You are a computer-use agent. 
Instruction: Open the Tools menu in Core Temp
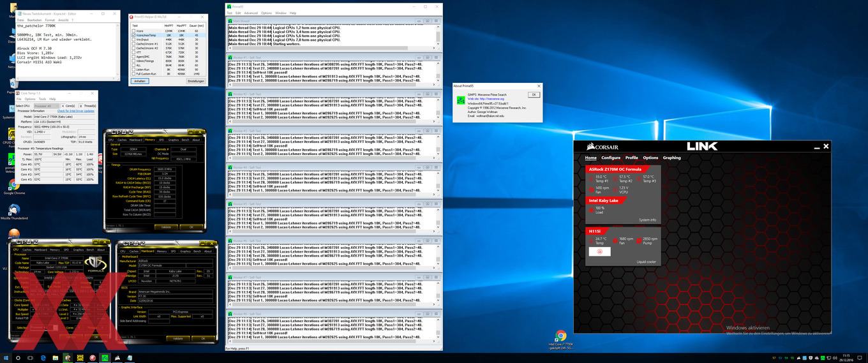pos(42,99)
